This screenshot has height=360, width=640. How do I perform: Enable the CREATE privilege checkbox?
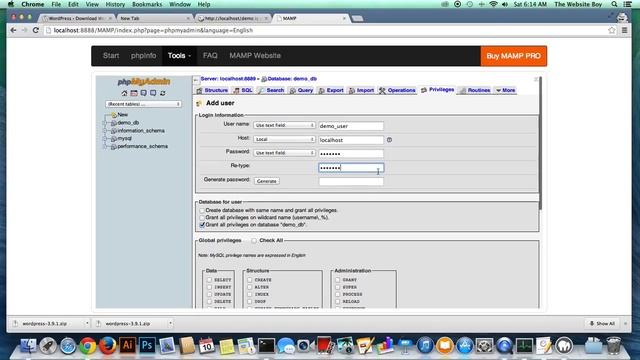250,280
